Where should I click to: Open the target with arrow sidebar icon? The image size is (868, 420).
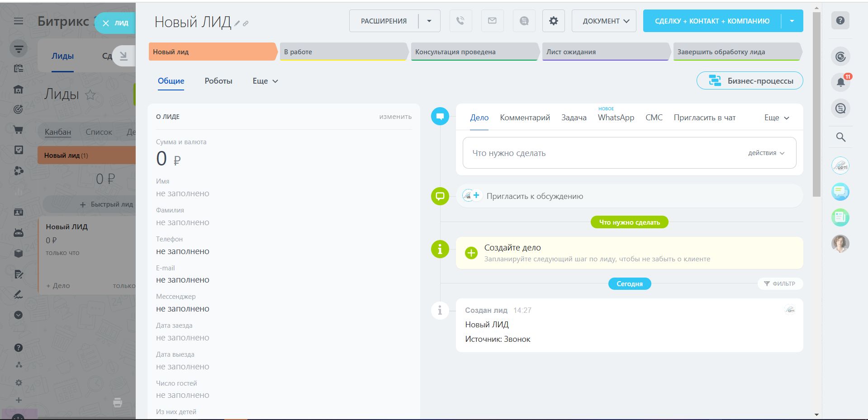pyautogui.click(x=19, y=109)
